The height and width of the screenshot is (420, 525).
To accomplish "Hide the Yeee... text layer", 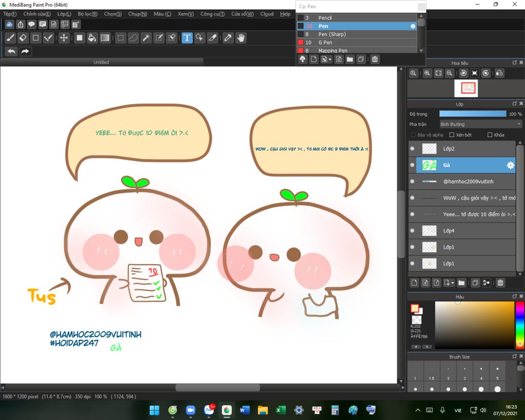I will 412,214.
